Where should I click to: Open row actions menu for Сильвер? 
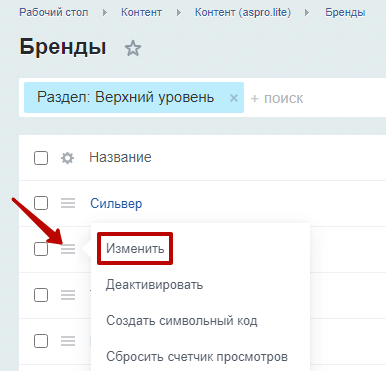pyautogui.click(x=68, y=203)
